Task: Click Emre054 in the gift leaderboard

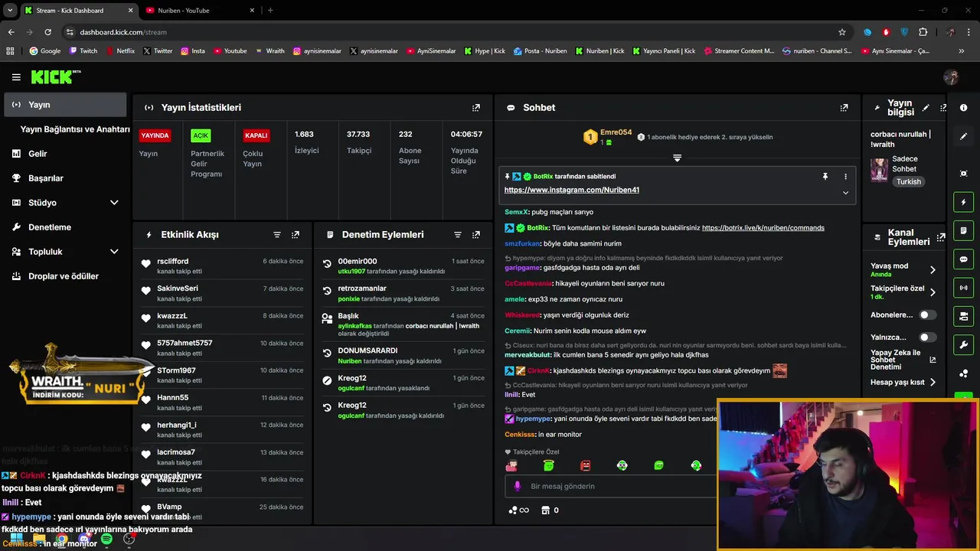Action: click(616, 132)
